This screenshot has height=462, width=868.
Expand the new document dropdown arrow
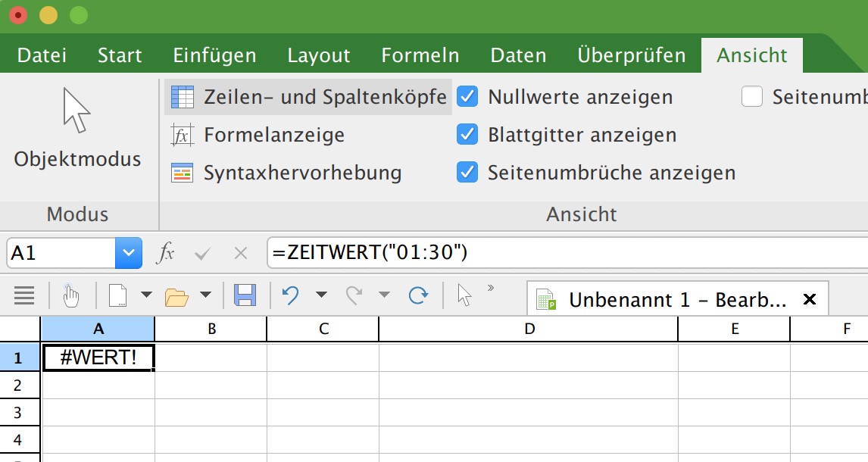click(146, 295)
